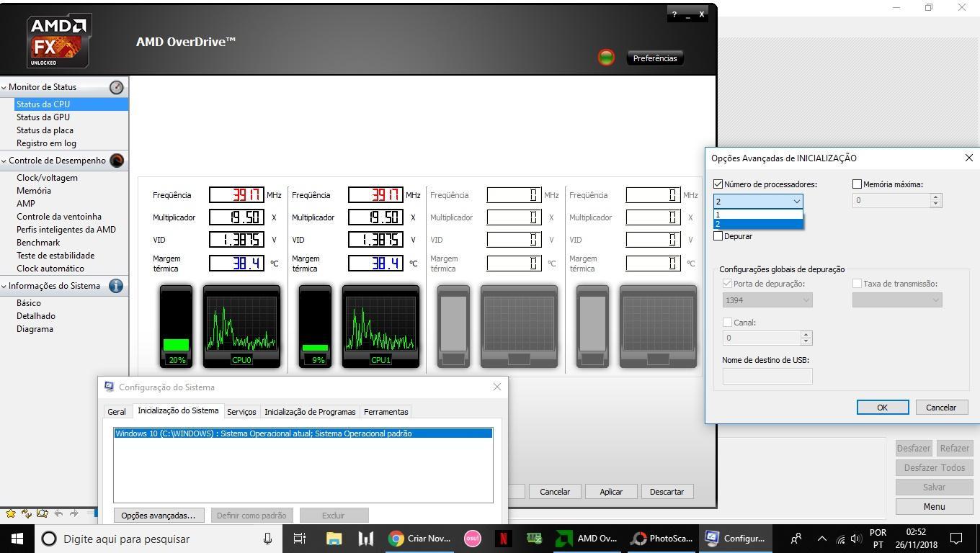Click the Taxa de transmissão checkbox
Image resolution: width=980 pixels, height=553 pixels.
(x=857, y=284)
